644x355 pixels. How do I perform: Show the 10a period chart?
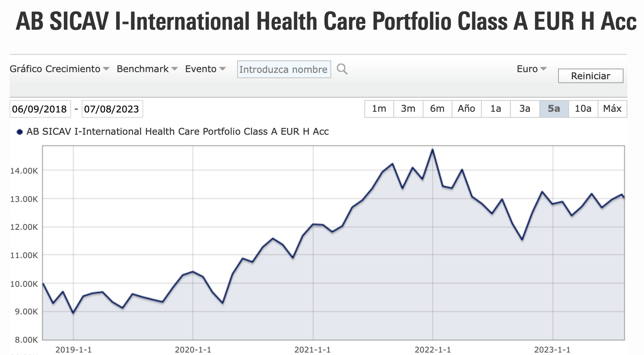(x=583, y=109)
